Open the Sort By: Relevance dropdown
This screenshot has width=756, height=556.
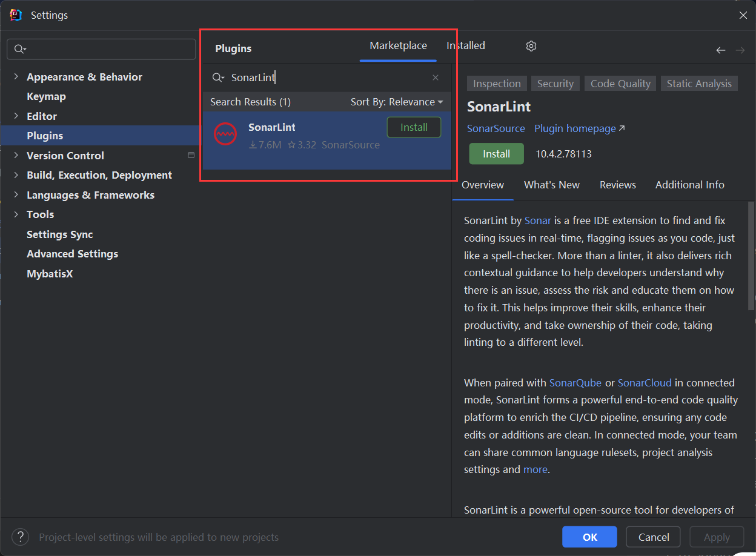[397, 102]
